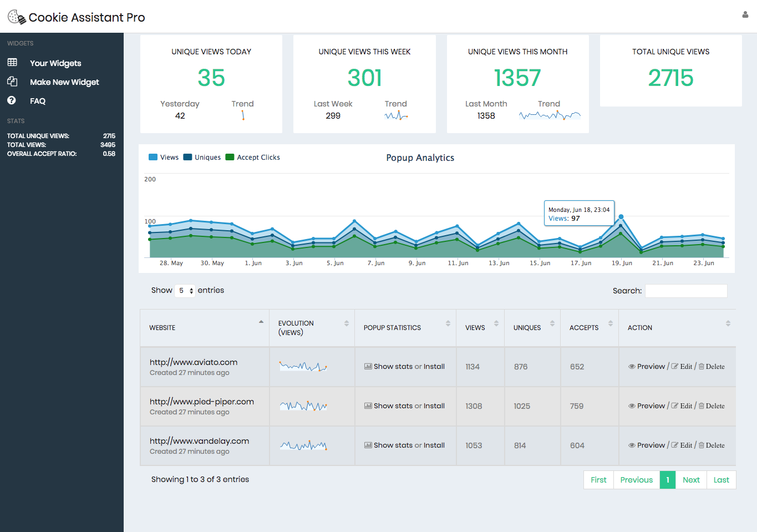Click the Make New Widget copy icon
The width and height of the screenshot is (757, 532).
(x=12, y=82)
